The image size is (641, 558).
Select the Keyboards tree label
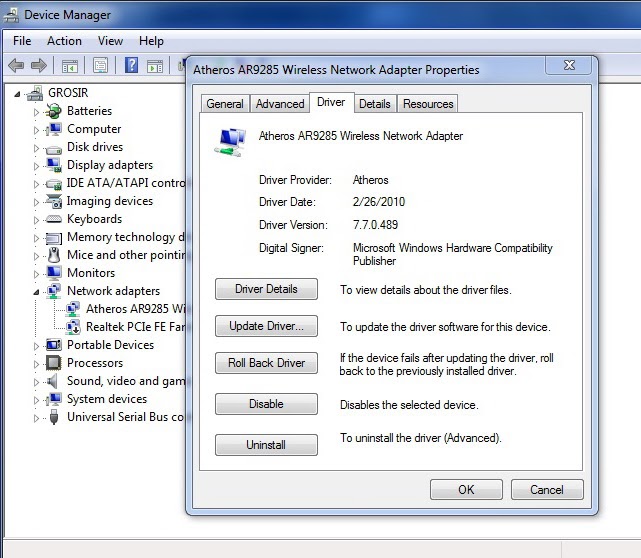tap(94, 219)
